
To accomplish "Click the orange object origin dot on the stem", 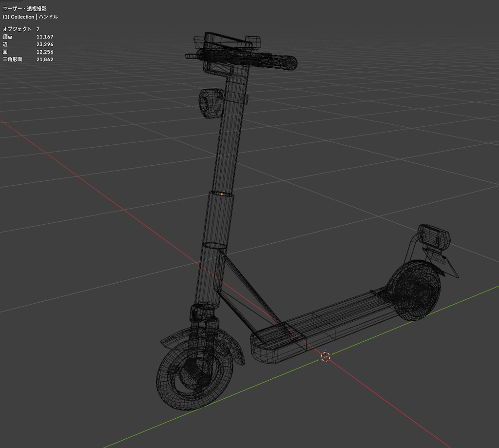I will coord(222,194).
